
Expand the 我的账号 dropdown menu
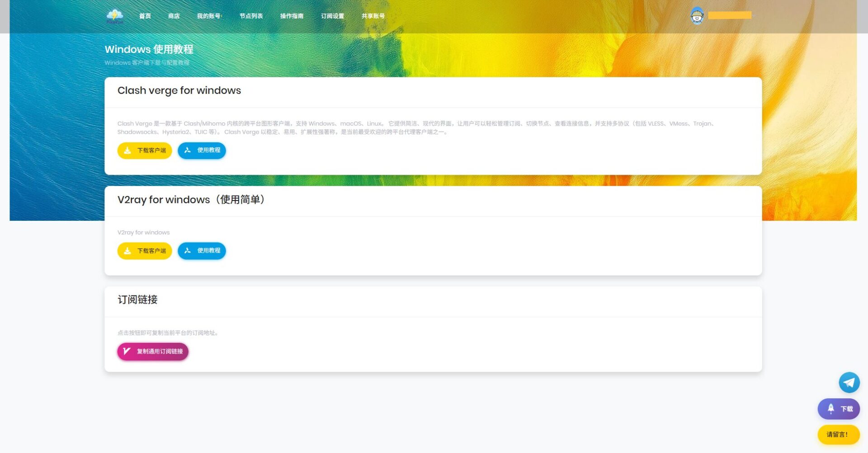pos(209,15)
